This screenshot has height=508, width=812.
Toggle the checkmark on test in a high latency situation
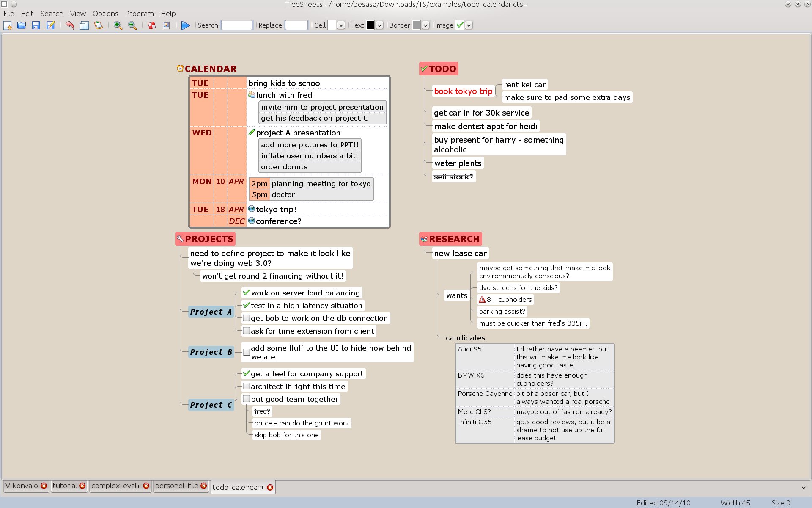(x=247, y=305)
